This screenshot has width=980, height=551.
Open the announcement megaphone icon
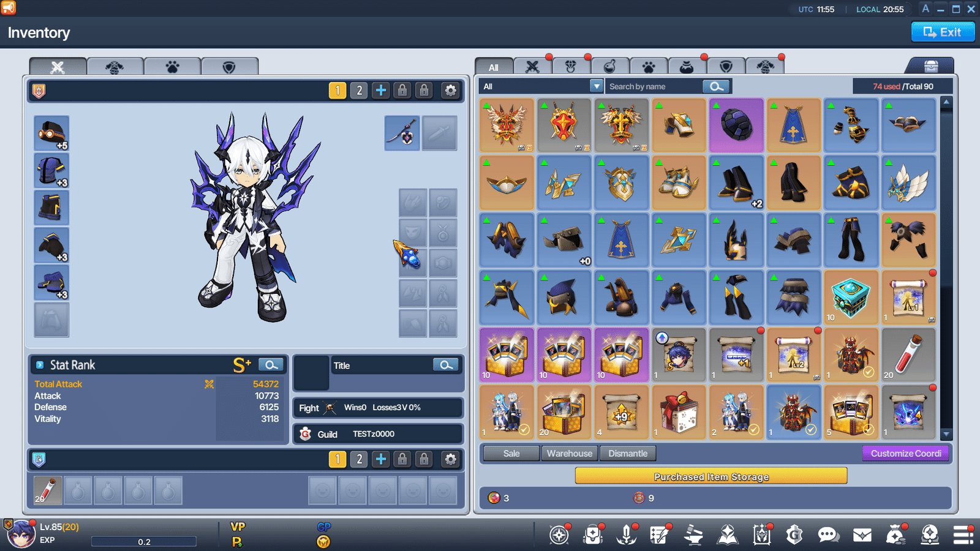[x=9, y=7]
